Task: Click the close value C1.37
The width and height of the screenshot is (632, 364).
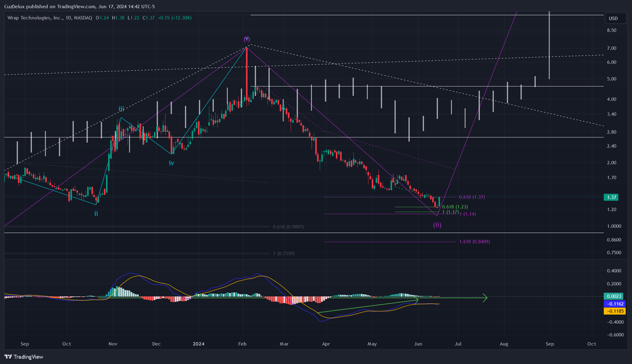Action: point(149,18)
